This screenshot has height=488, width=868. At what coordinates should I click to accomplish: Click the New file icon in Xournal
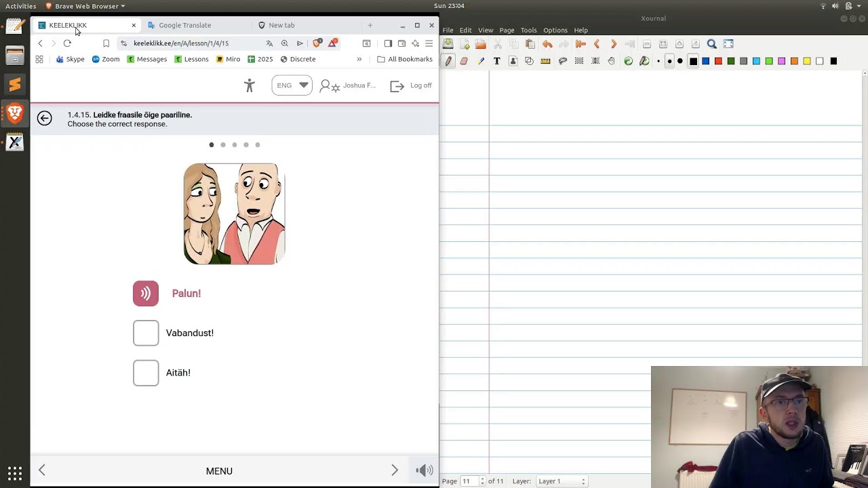coord(465,44)
